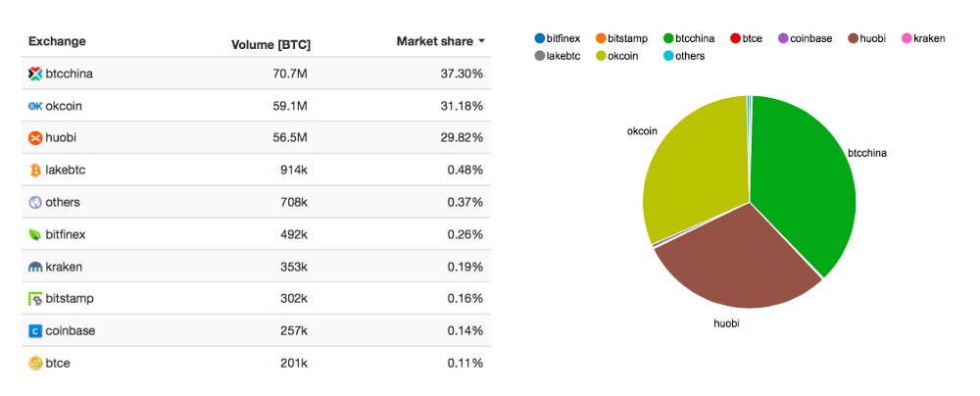The width and height of the screenshot is (980, 396).
Task: Open the btce exchange link
Action: (x=58, y=364)
